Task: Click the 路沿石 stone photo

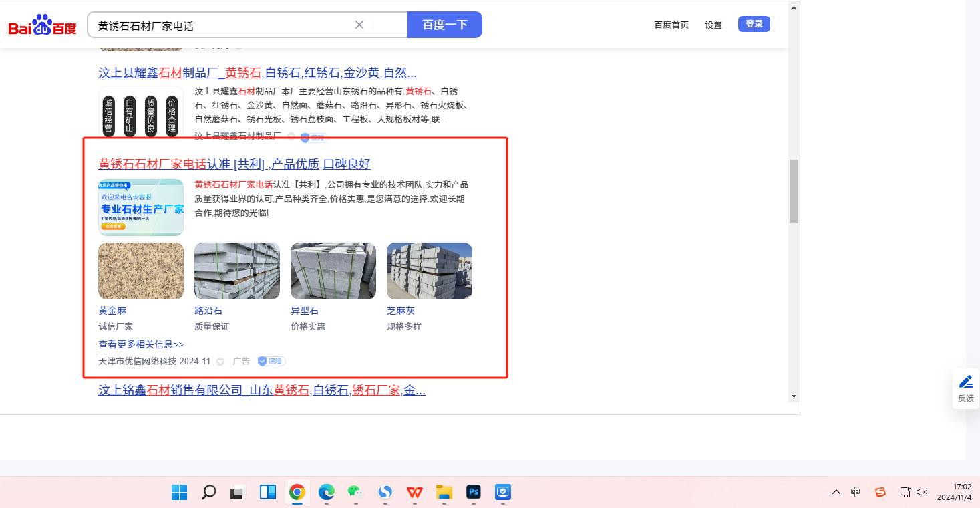Action: (x=237, y=271)
